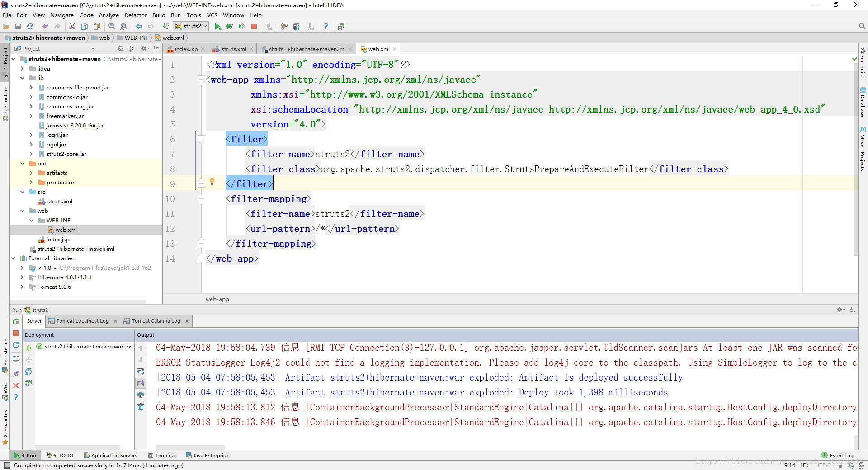Click the Copy toolbar icon
The image size is (868, 470).
pyautogui.click(x=85, y=26)
